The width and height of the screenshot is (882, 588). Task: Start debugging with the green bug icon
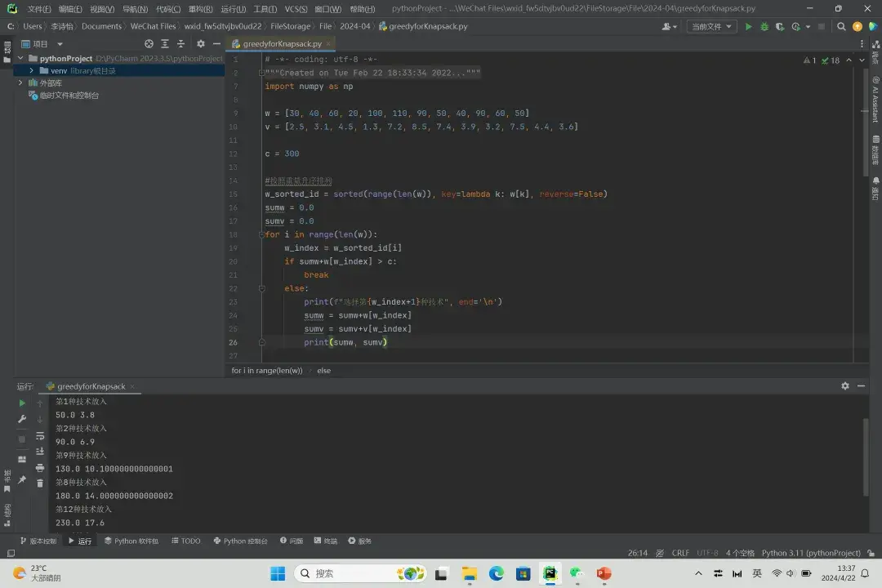(x=764, y=26)
